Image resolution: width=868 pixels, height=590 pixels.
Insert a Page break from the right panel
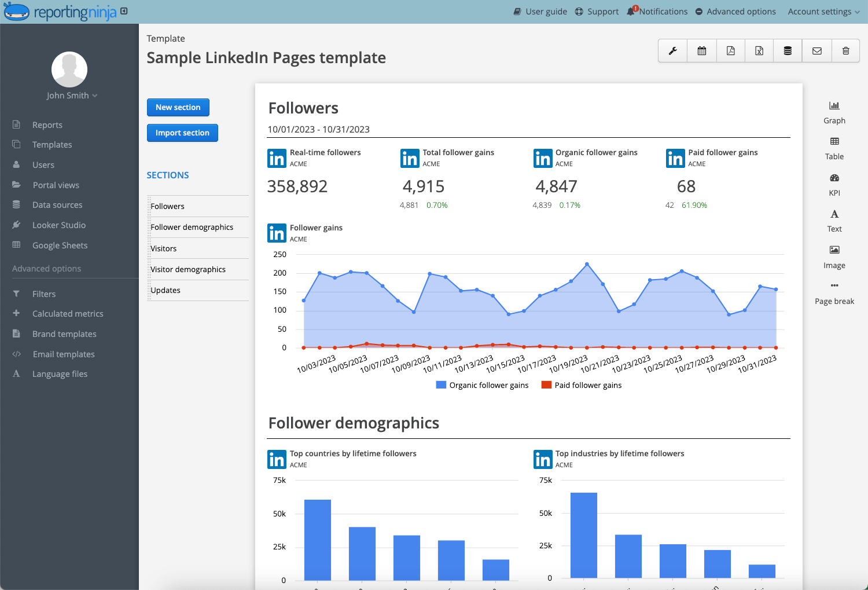(x=834, y=294)
